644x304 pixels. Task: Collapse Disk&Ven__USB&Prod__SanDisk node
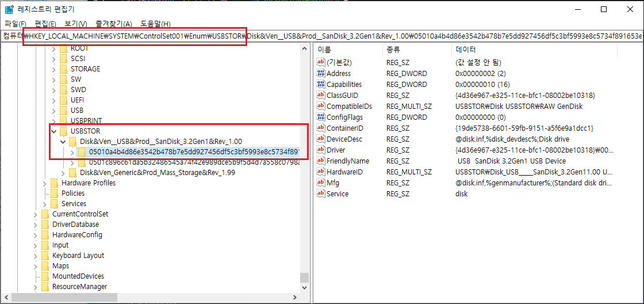click(x=63, y=142)
